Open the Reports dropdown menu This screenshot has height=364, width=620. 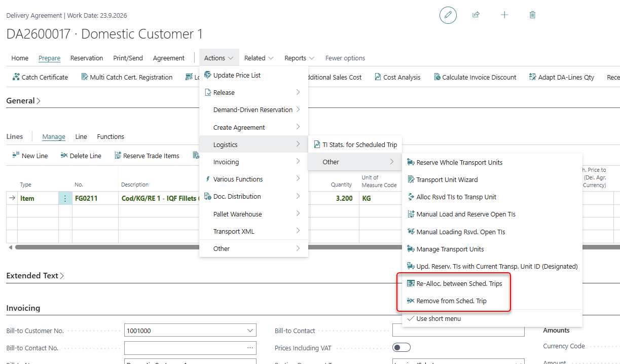(299, 58)
